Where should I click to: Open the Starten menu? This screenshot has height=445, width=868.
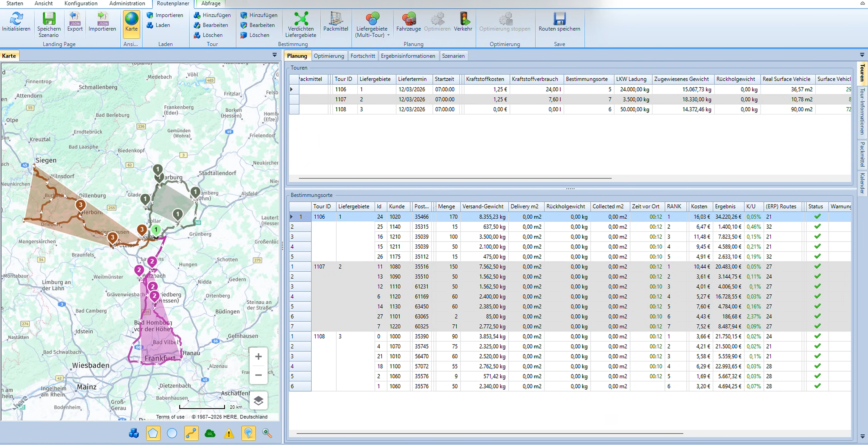point(14,4)
